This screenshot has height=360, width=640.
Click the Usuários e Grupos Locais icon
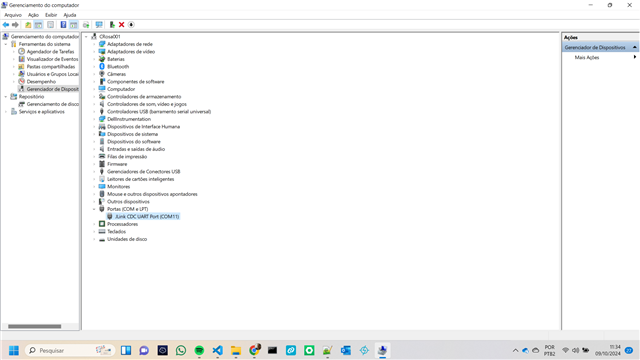(22, 74)
